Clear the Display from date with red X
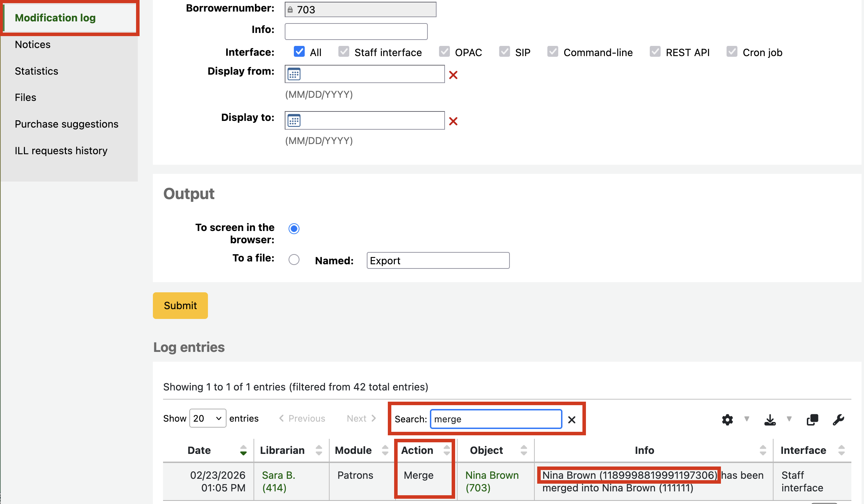This screenshot has height=504, width=864. click(x=453, y=75)
